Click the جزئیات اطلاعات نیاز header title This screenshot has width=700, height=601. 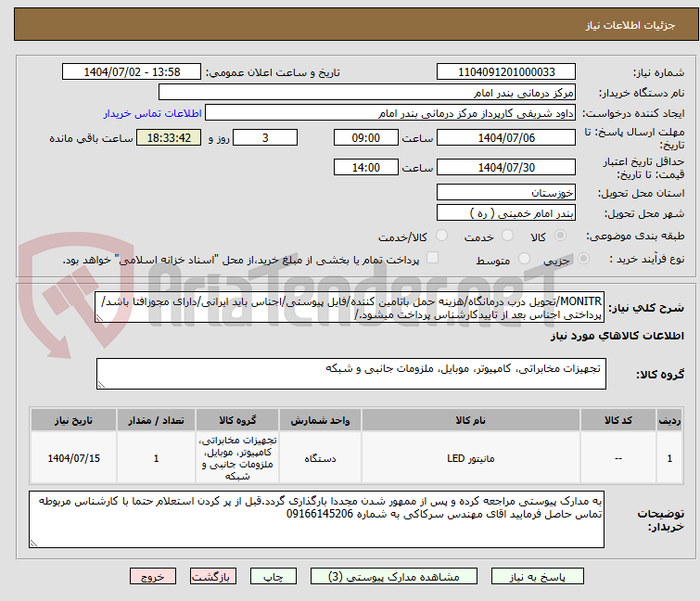point(630,25)
